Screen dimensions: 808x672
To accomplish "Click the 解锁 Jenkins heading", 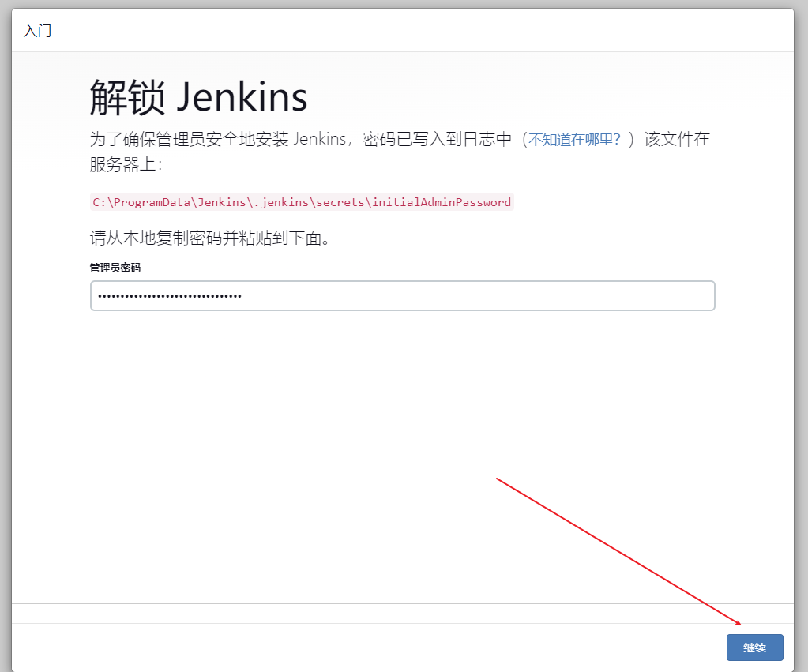I will [198, 97].
